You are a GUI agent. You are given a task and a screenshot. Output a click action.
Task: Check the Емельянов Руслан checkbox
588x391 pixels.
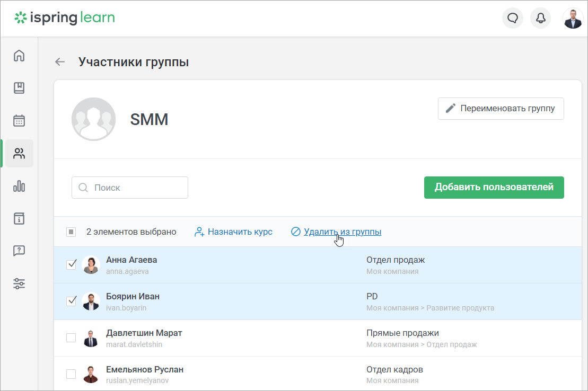(71, 374)
